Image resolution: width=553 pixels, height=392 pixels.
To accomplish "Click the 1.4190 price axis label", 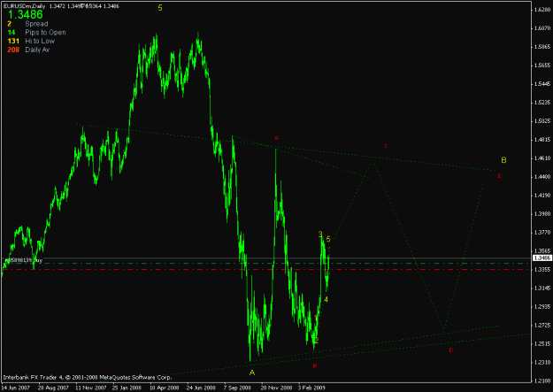I will coord(542,196).
